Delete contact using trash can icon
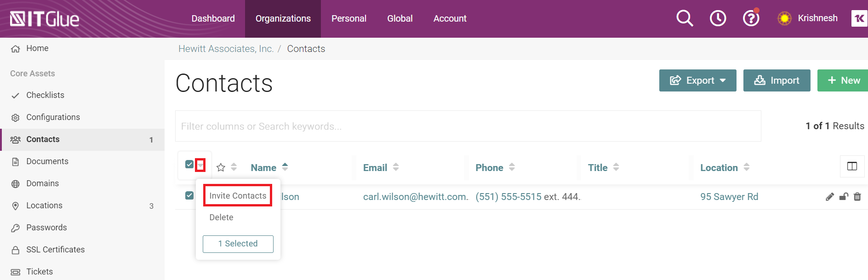The height and width of the screenshot is (280, 868). 857,197
